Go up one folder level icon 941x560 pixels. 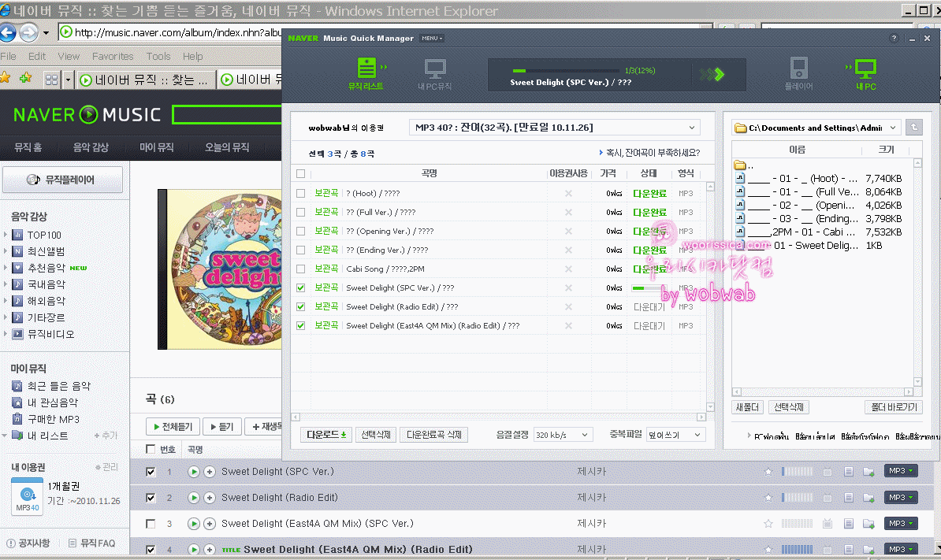[914, 127]
